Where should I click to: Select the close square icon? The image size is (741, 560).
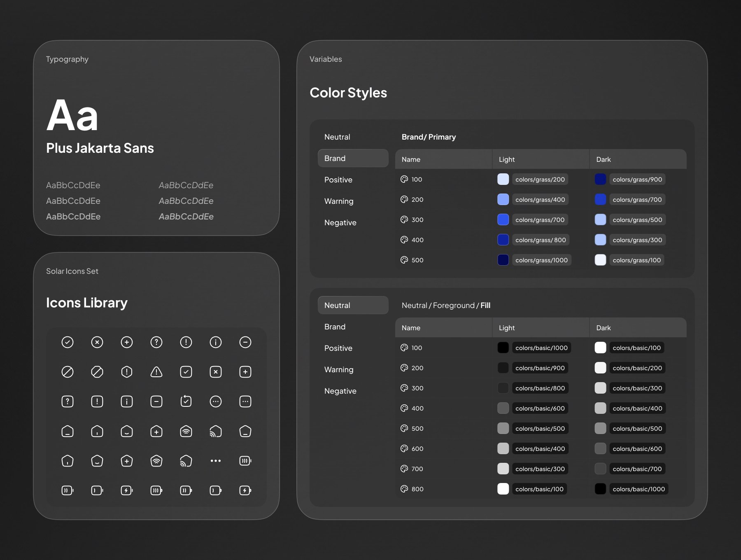pyautogui.click(x=216, y=372)
